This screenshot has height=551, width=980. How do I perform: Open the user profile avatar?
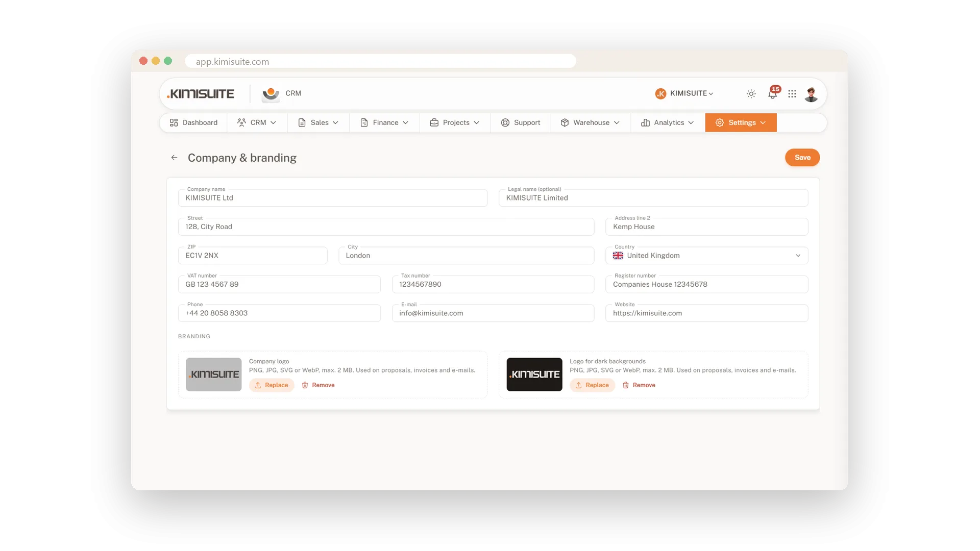coord(811,94)
